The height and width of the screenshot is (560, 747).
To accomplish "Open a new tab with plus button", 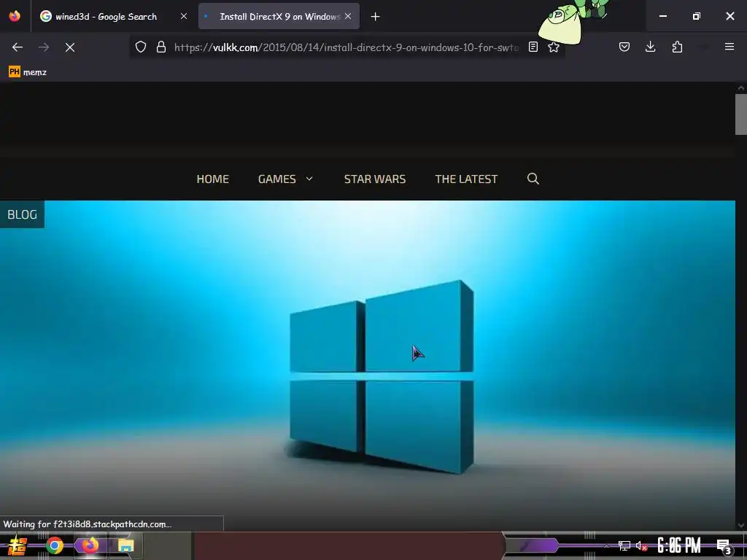I will (x=376, y=17).
